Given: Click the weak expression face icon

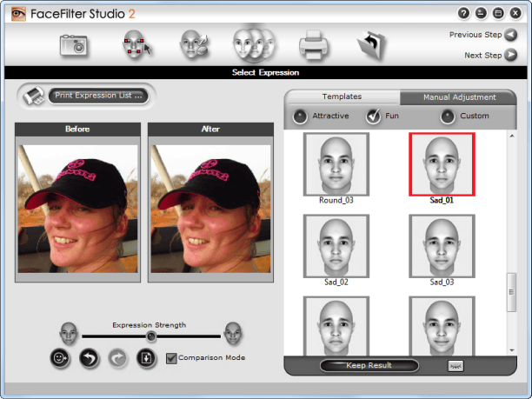Looking at the screenshot, I should pos(69,334).
